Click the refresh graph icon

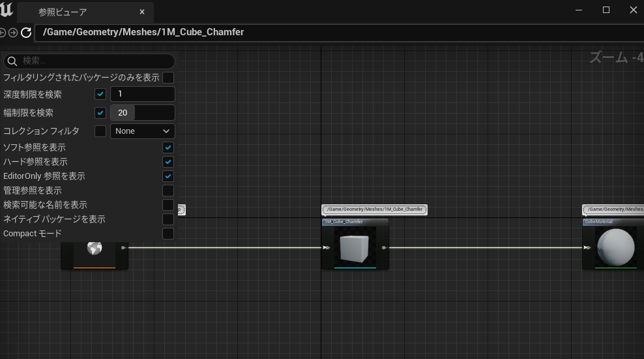tap(26, 32)
